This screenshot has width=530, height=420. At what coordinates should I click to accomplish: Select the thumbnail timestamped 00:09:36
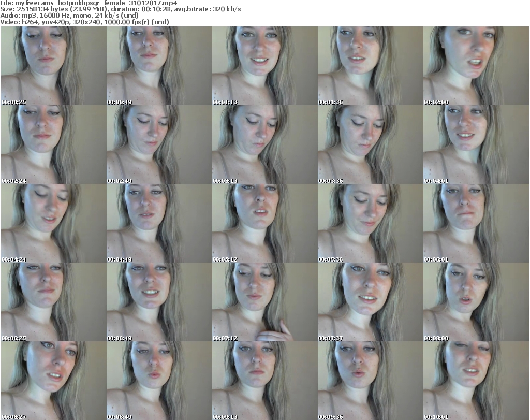coord(370,381)
